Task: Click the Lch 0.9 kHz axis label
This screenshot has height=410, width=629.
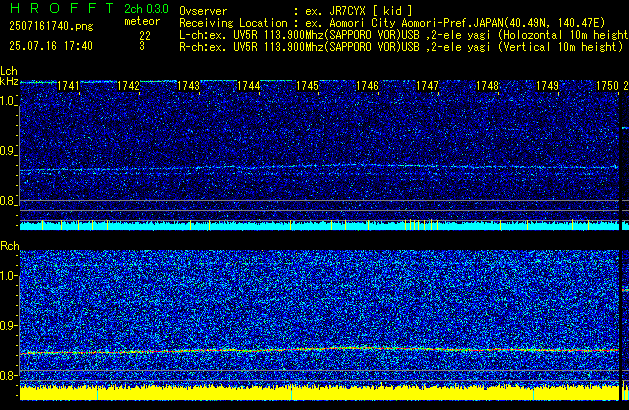Action: coord(8,151)
